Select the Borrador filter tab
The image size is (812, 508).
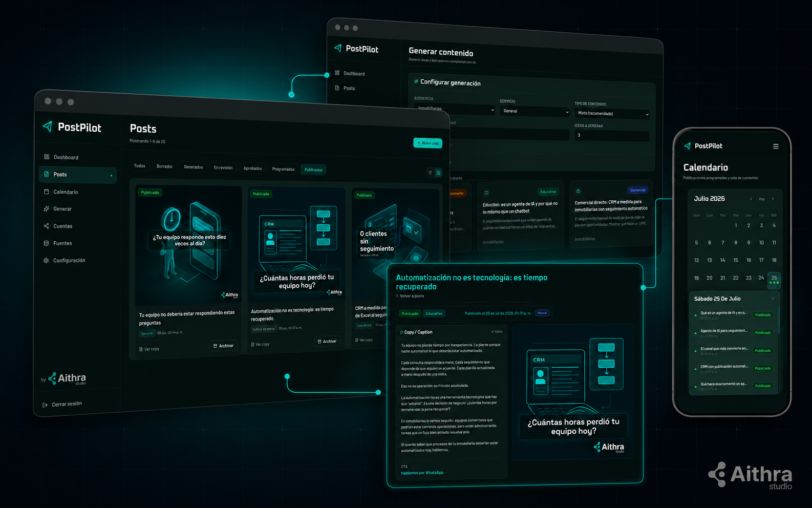(x=165, y=166)
